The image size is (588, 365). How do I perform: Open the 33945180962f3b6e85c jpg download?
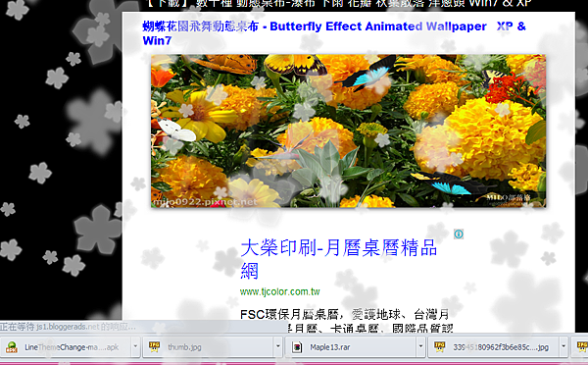[494, 347]
